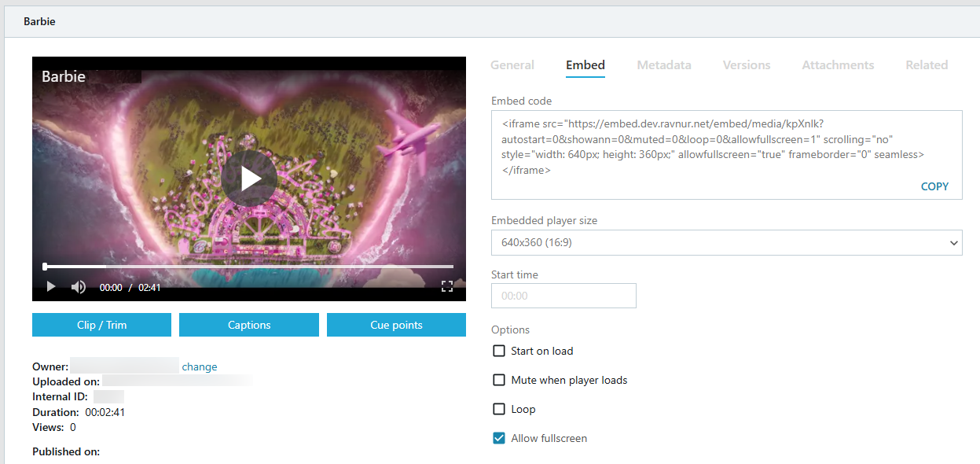This screenshot has height=464, width=980.
Task: Open the Captions editor button
Action: pos(249,325)
